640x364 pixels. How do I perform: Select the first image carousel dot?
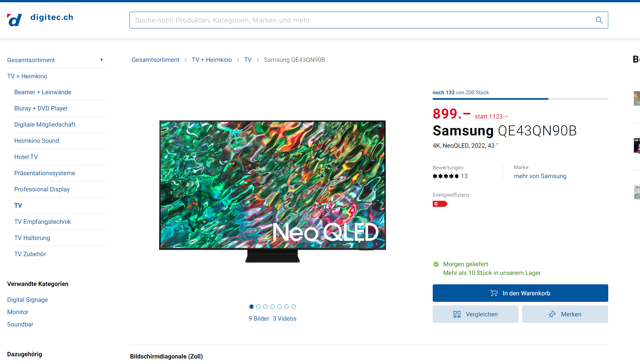(x=251, y=307)
